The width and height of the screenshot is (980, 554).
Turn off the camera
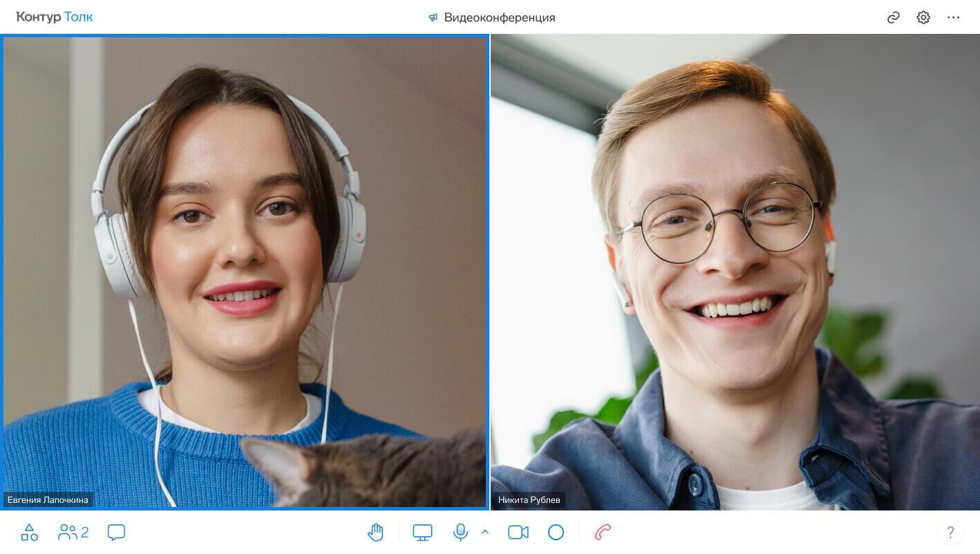pyautogui.click(x=518, y=532)
